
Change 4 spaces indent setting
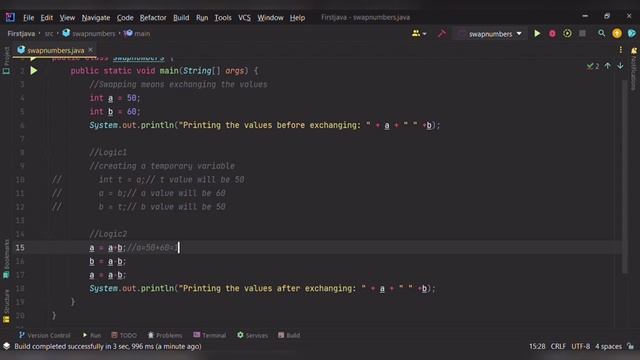[x=608, y=346]
